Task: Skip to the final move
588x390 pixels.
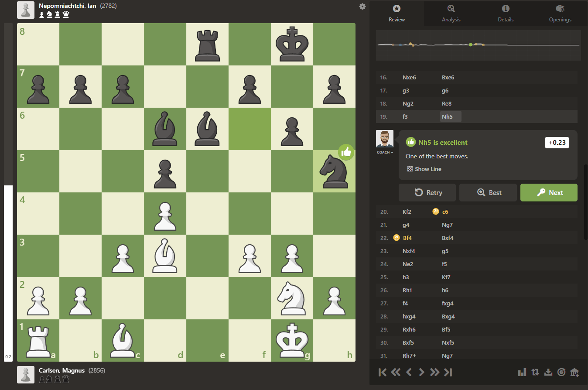Action: 448,372
